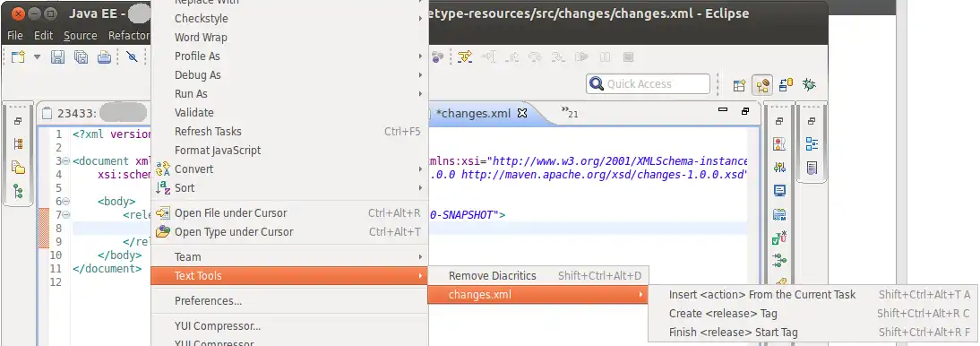The image size is (980, 346).
Task: Show hidden editor tabs list »21
Action: click(570, 113)
